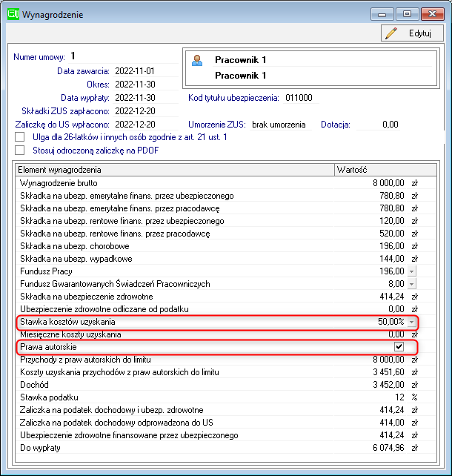Click the Data zawarcia date field
Image resolution: width=452 pixels, height=476 pixels.
(146, 71)
